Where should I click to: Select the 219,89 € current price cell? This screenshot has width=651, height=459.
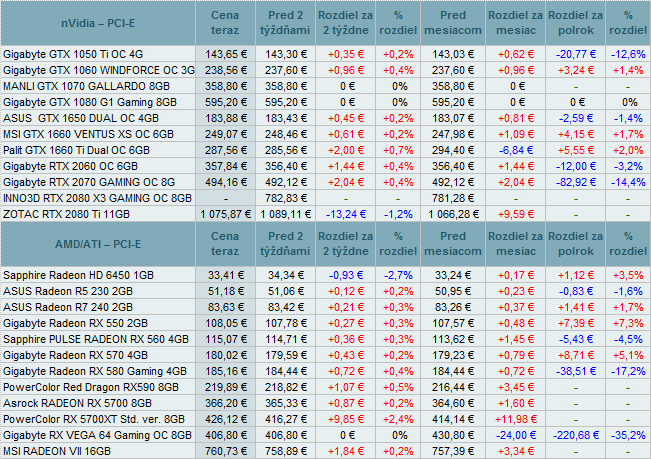[225, 387]
